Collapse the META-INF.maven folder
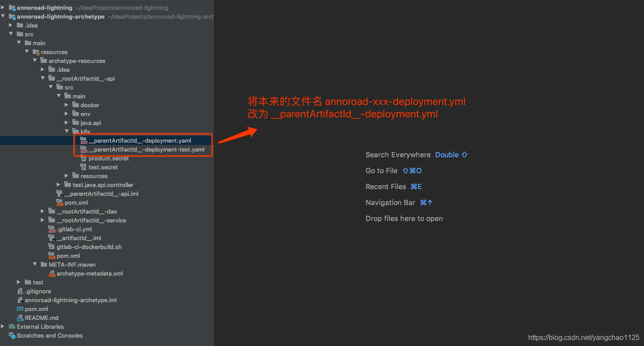This screenshot has width=644, height=346. tap(35, 264)
